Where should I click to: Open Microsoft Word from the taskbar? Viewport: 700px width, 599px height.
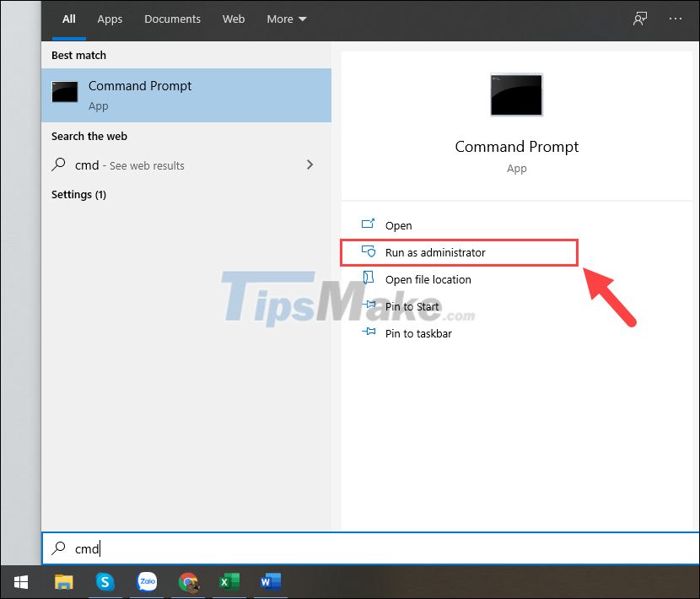[270, 582]
